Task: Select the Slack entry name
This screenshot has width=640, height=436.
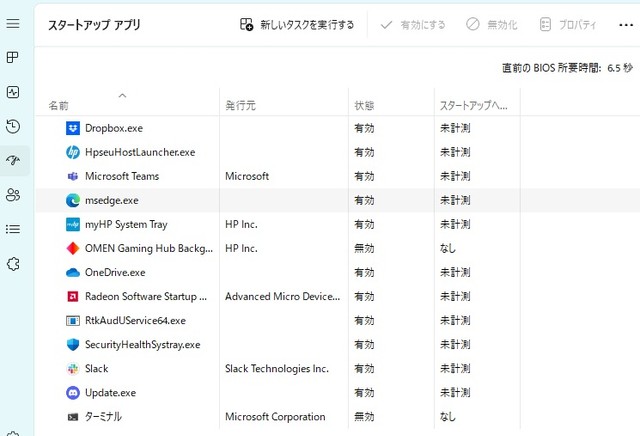Action: [x=96, y=369]
